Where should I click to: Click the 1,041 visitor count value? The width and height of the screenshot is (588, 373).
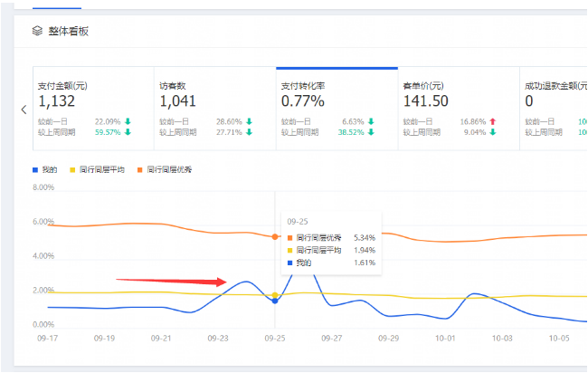(x=177, y=100)
